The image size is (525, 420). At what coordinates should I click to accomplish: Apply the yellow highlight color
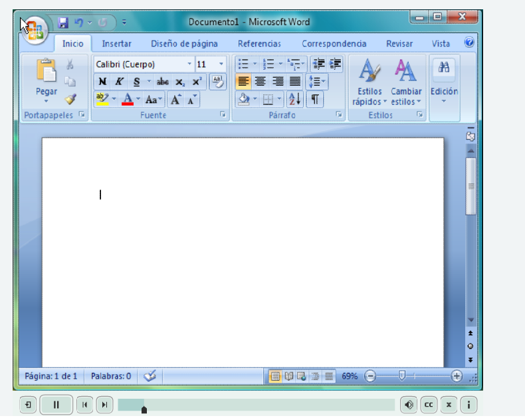102,99
